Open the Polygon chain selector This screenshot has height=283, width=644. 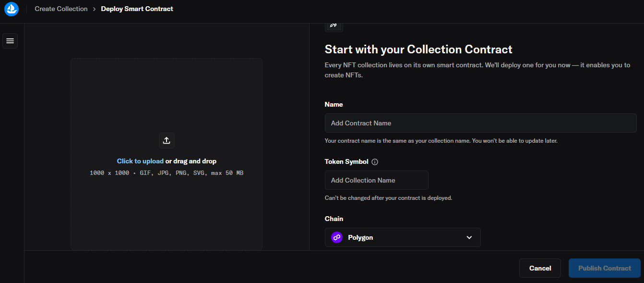coord(402,237)
